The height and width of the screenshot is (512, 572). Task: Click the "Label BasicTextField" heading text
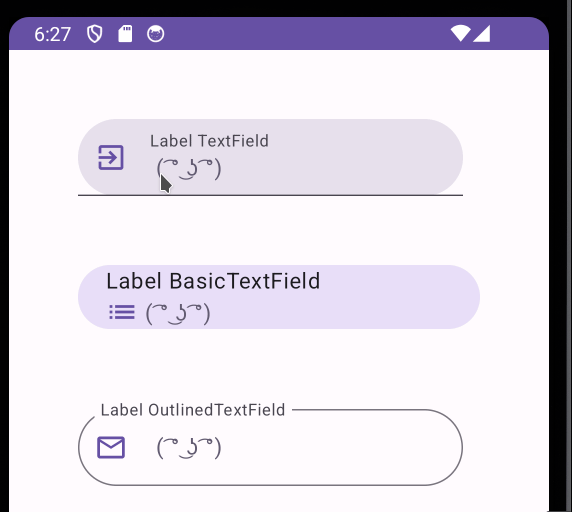click(x=213, y=281)
